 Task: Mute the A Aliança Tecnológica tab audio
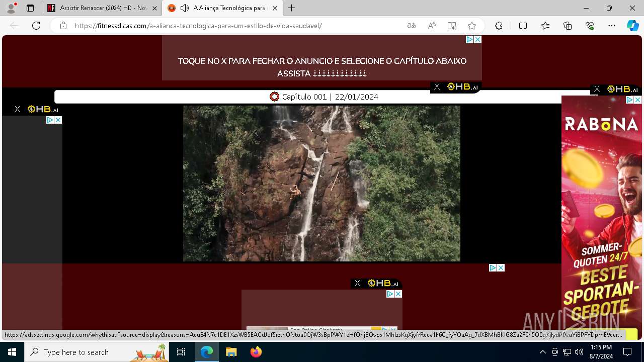click(185, 8)
